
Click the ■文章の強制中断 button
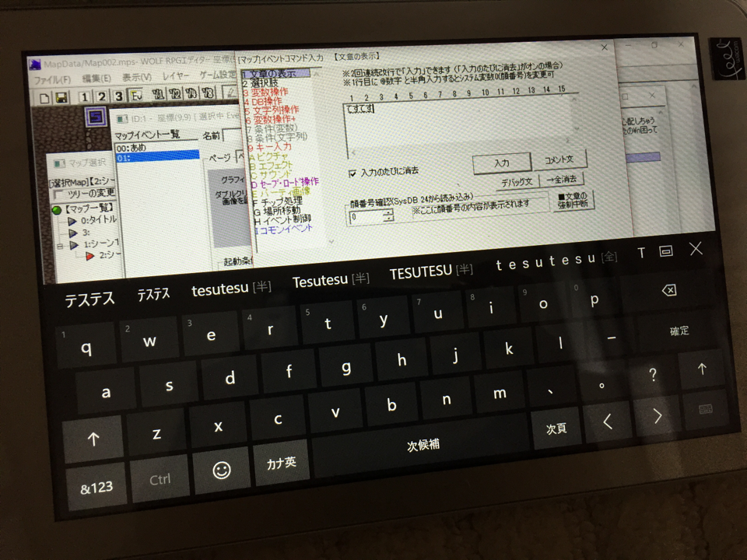[573, 200]
